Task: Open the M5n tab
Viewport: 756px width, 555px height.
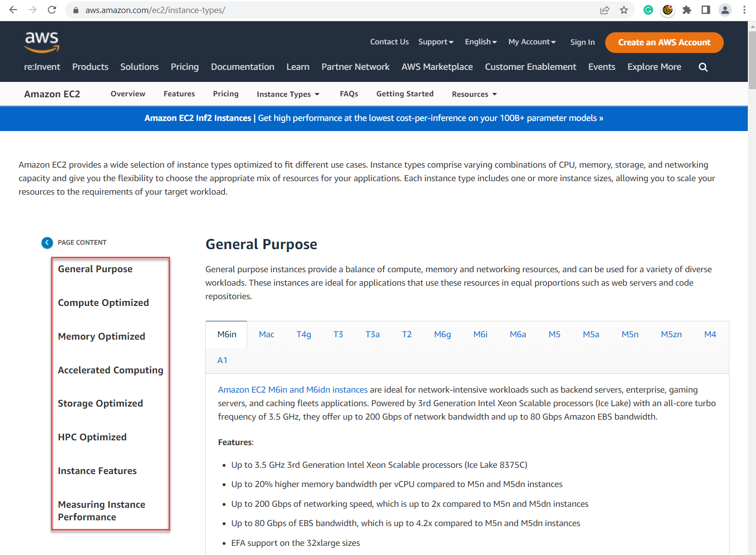Action: point(630,334)
